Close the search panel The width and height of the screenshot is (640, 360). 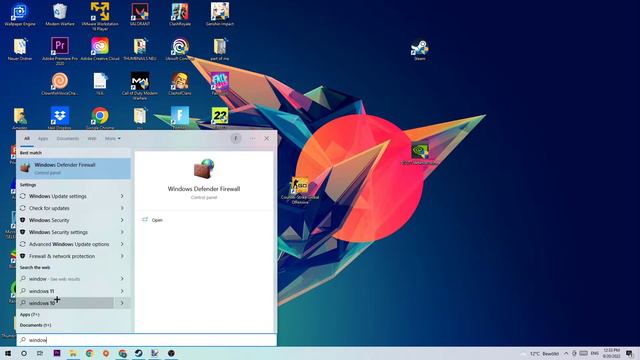(267, 138)
